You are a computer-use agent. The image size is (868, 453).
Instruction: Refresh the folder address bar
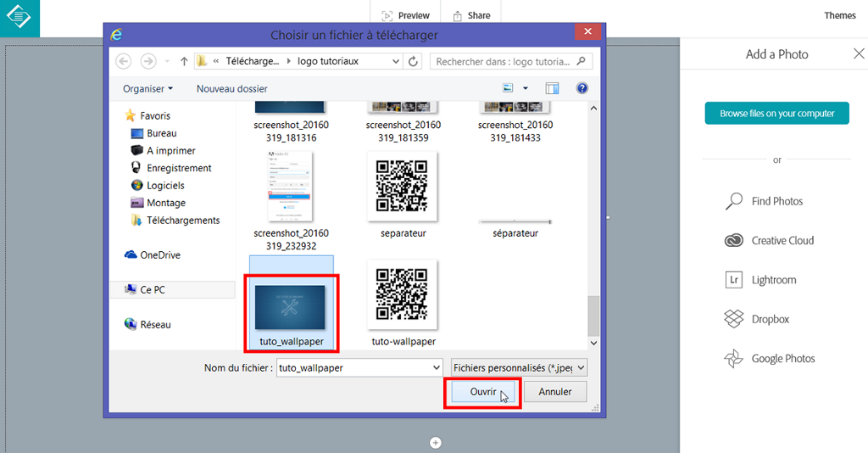(x=414, y=61)
